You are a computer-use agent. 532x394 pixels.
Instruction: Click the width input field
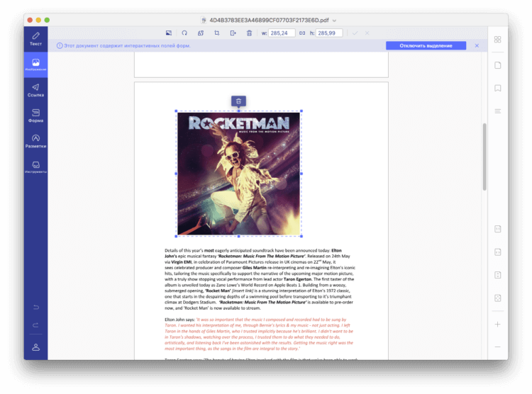[282, 33]
